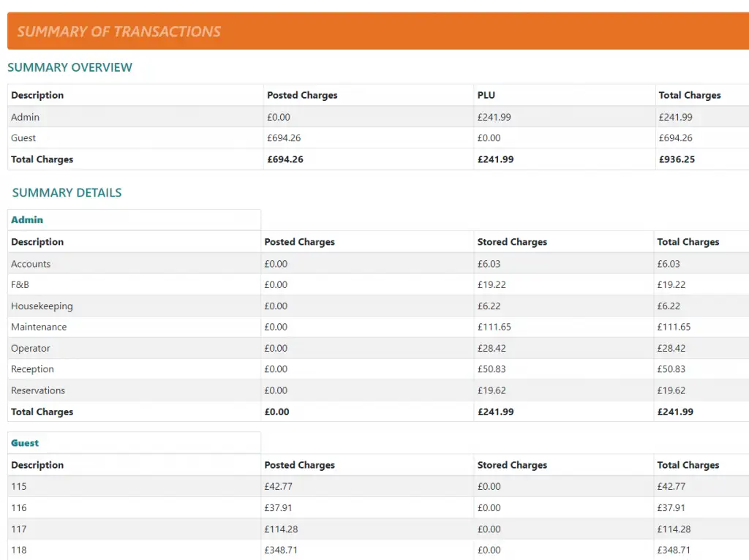
Task: Click Guest's Posted Charges £694.26 in overview
Action: 284,138
